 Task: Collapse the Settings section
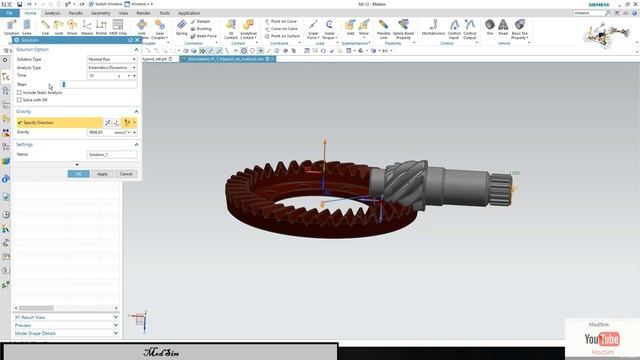136,144
